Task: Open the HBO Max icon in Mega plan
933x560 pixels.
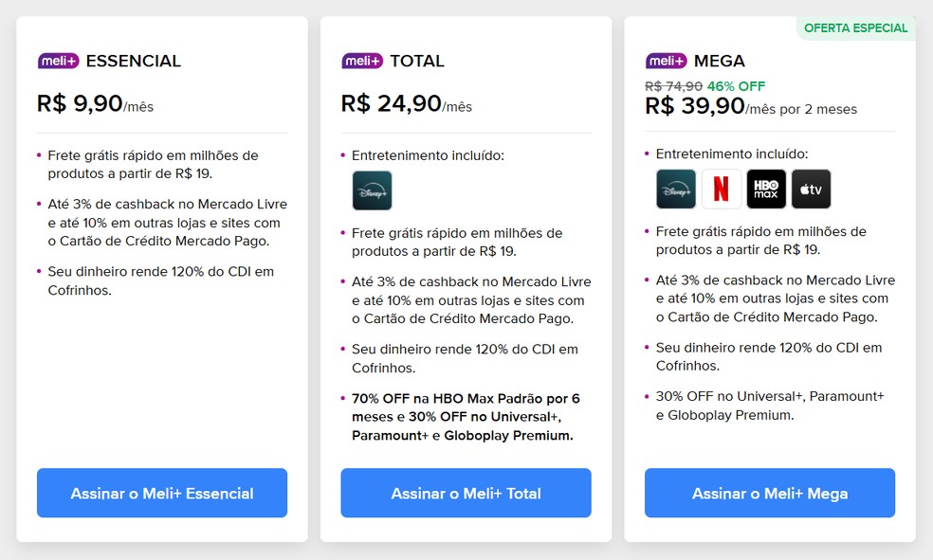Action: coord(766,189)
